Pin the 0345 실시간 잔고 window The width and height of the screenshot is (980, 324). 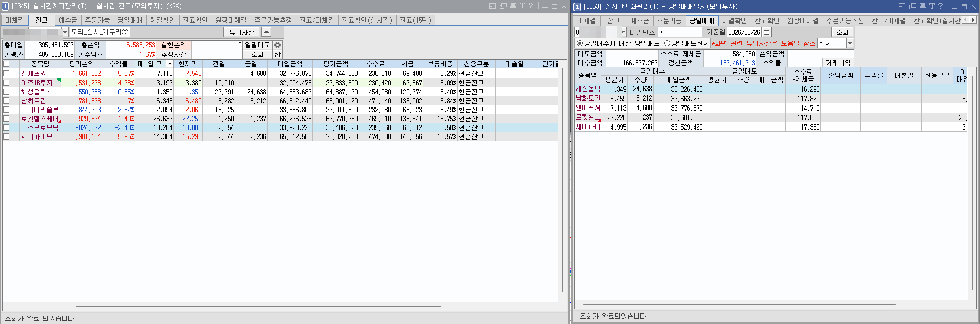[513, 6]
